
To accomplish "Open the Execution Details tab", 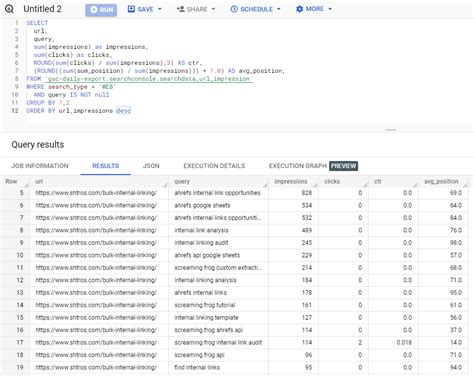I will (x=214, y=166).
